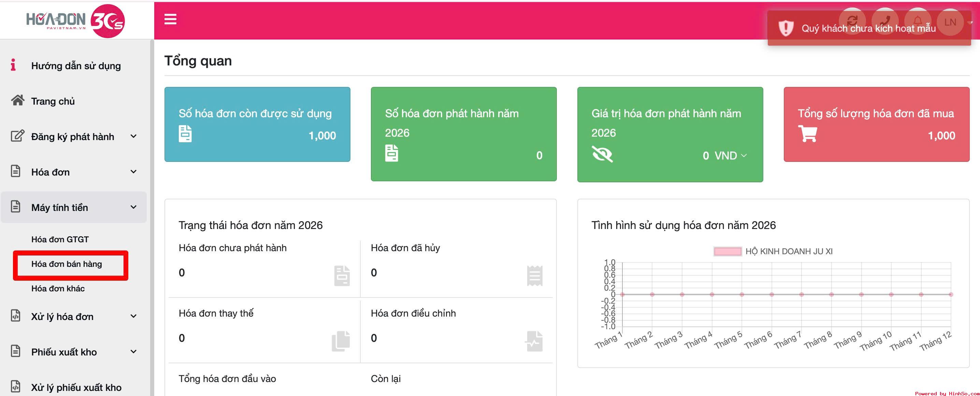Screen dimensions: 980x396
Task: Click the document icon on the blue invoice card
Action: (185, 134)
